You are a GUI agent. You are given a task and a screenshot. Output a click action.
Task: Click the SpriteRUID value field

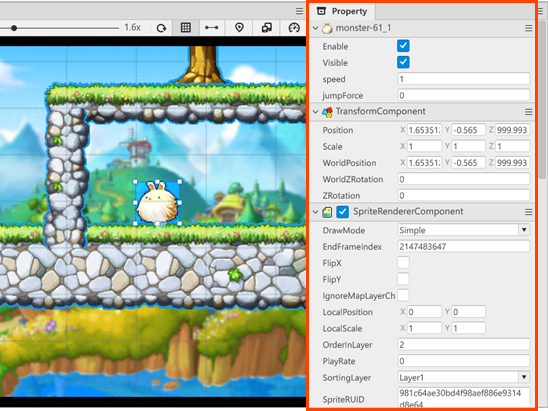(464, 398)
